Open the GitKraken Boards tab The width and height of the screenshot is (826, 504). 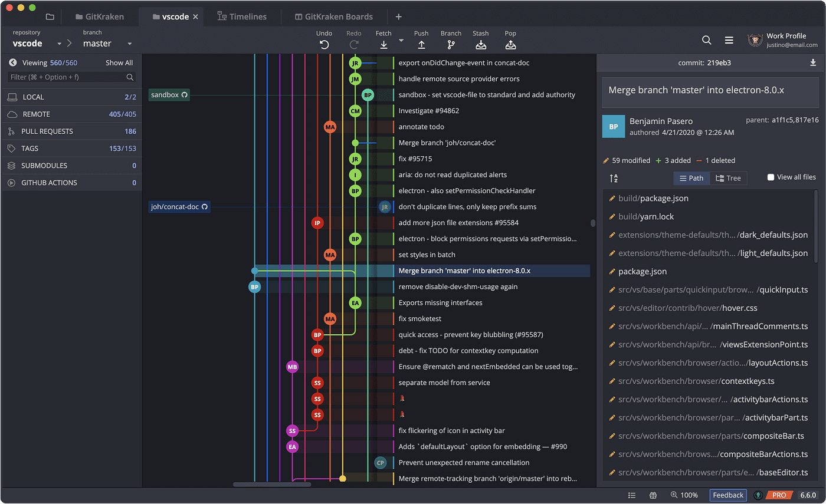333,17
